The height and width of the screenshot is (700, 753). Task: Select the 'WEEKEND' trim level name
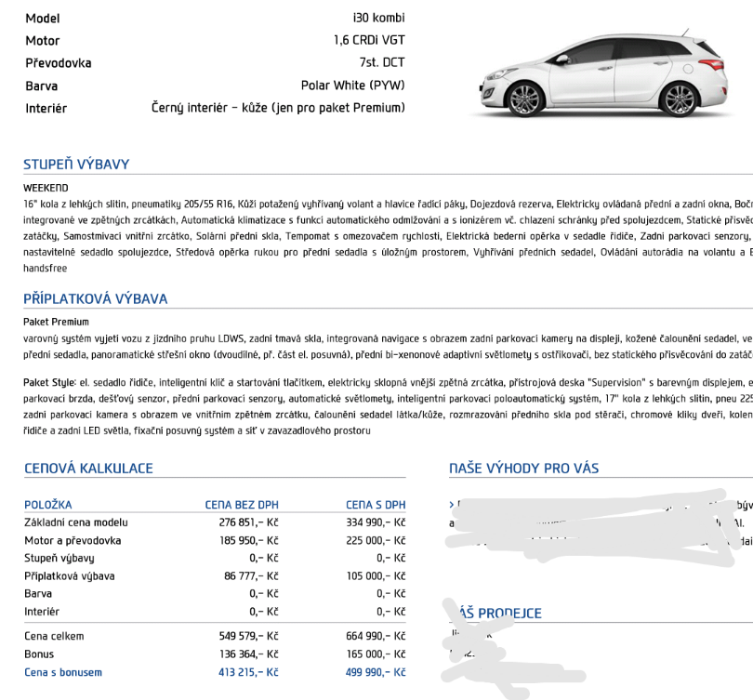(x=46, y=188)
